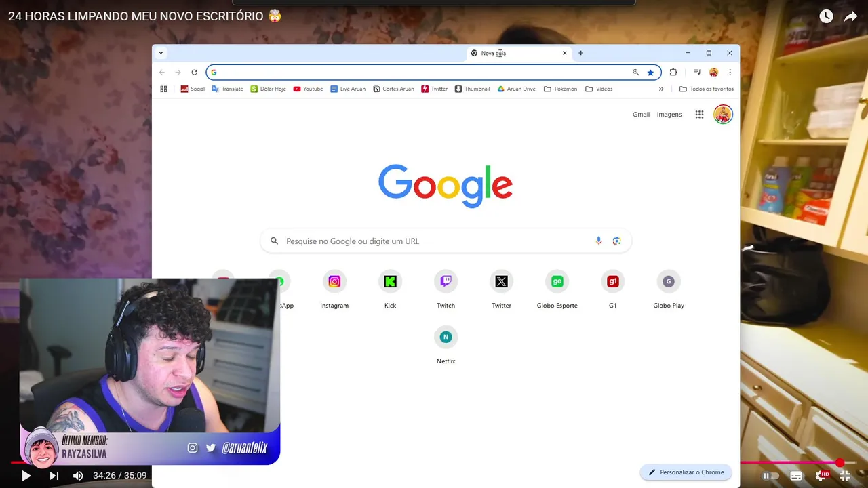
Task: Open the HD settings gear
Action: pos(821,476)
